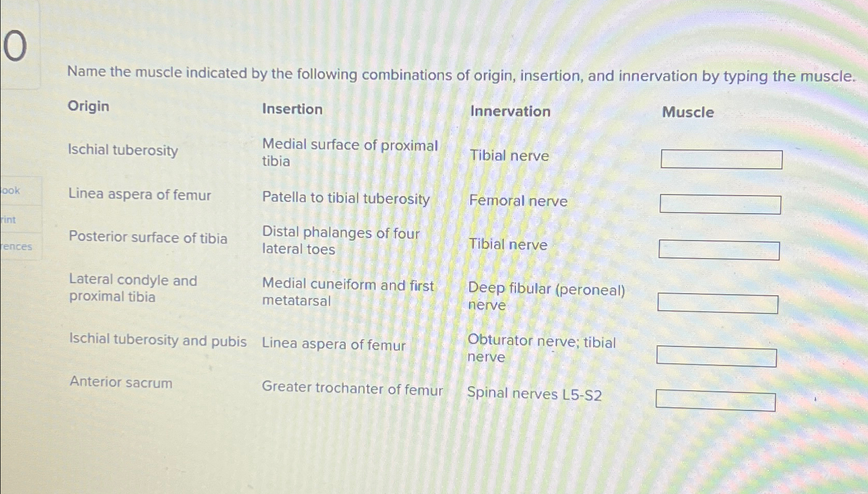
Task: Select the answer field for Posterior surface of tibia
Action: coord(719,251)
